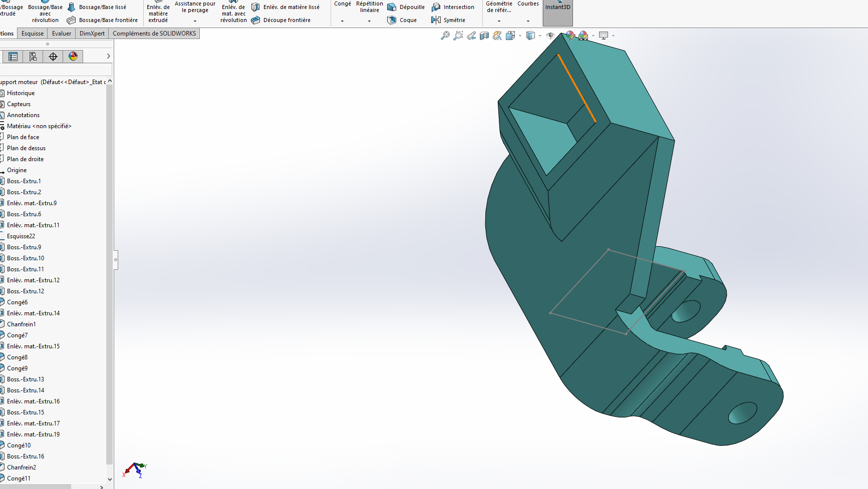Open Répétition linéaire dropdown arrow

370,21
